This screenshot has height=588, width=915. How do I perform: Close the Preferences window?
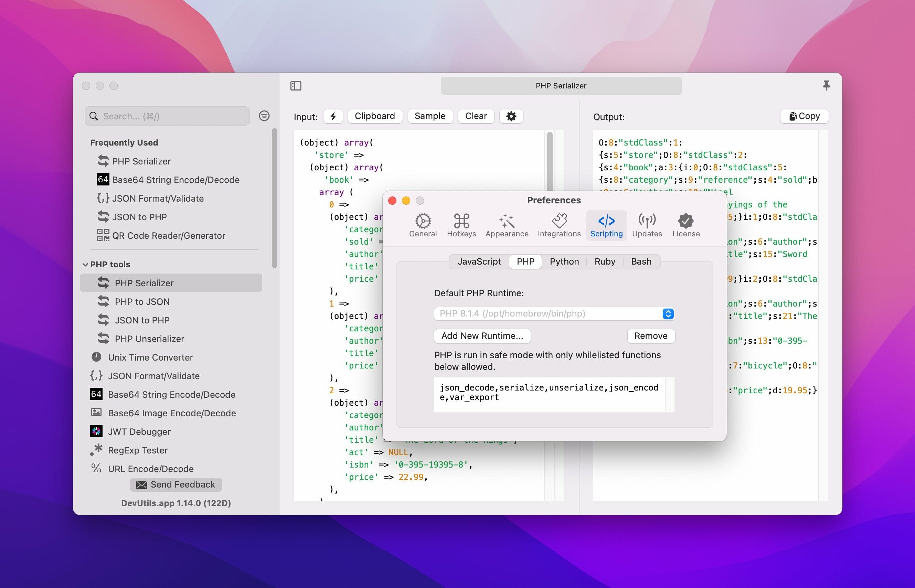392,201
